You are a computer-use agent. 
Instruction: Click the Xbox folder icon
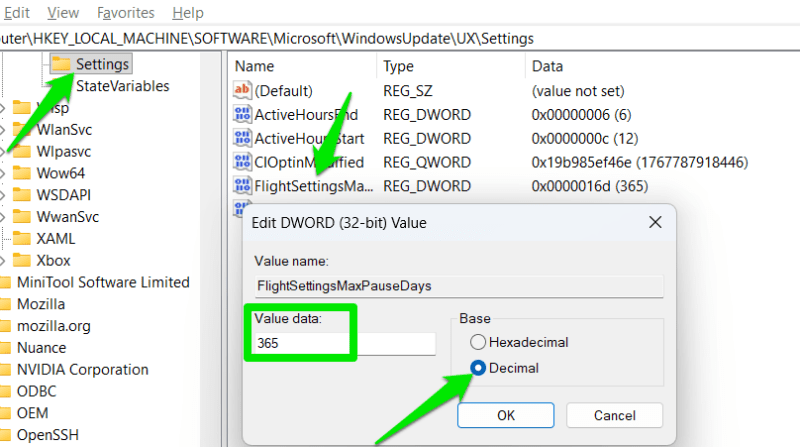[21, 260]
